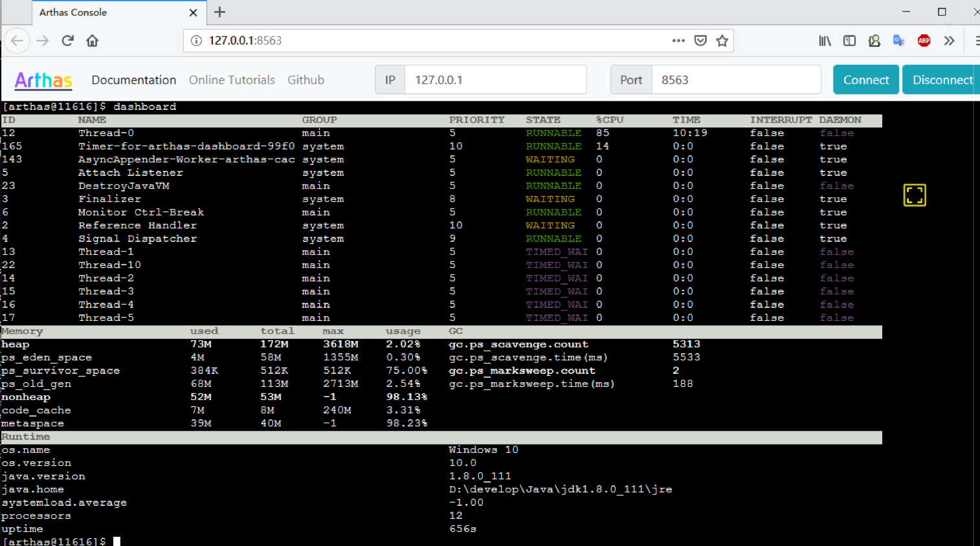Screen dimensions: 980x546
Task: Show site information icon in address bar
Action: (x=196, y=41)
